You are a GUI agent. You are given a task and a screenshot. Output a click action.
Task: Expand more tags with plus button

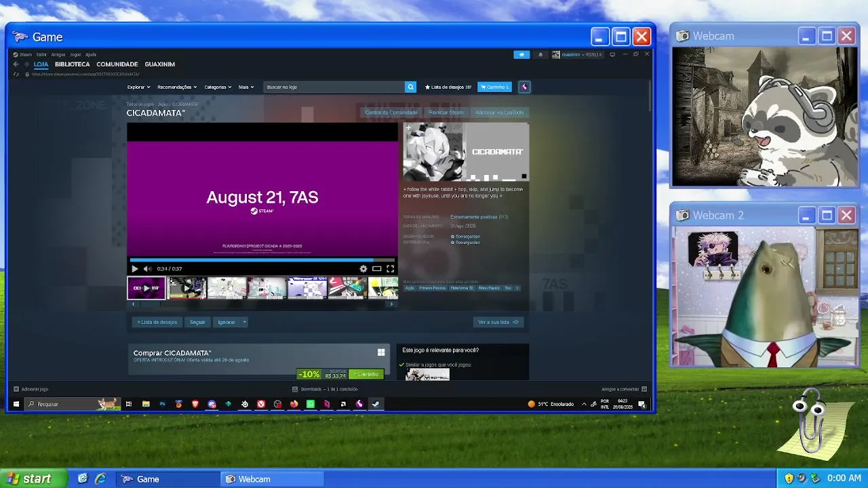(517, 288)
